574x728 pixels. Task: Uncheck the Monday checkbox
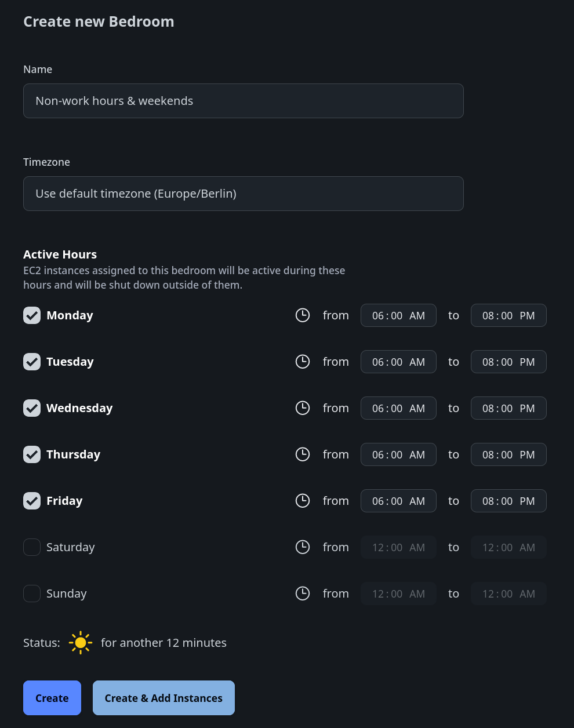point(32,315)
